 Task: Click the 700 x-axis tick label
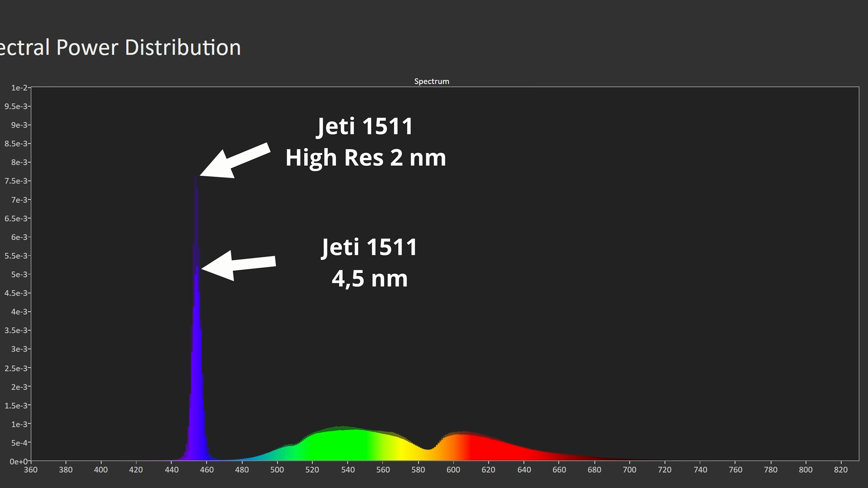tap(629, 470)
